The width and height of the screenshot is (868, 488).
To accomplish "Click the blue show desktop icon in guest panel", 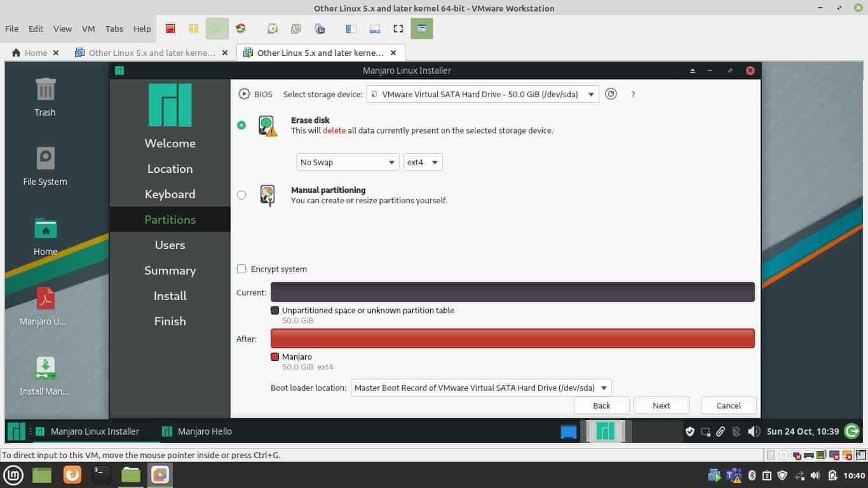I will [x=569, y=432].
